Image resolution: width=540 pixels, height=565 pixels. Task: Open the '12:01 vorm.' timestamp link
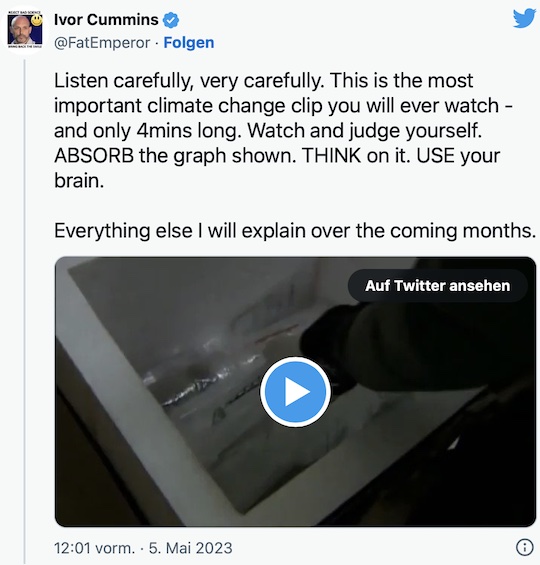pyautogui.click(x=94, y=548)
